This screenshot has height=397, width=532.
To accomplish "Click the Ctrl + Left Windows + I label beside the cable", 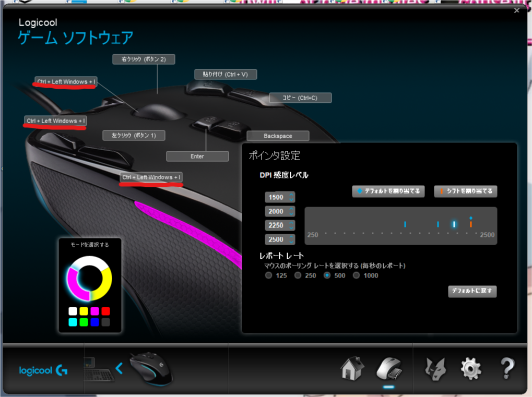I will tap(56, 121).
